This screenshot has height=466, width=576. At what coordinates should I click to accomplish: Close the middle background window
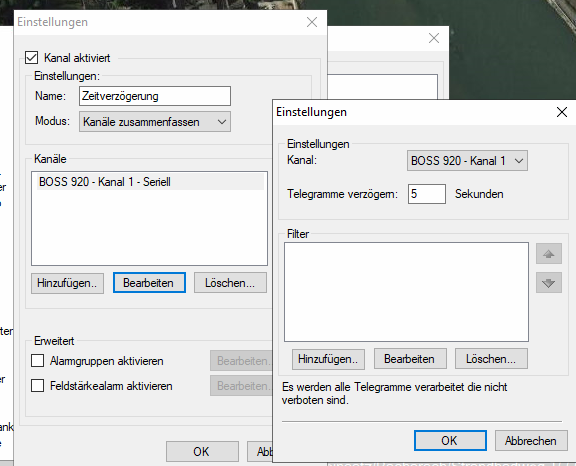pyautogui.click(x=434, y=38)
